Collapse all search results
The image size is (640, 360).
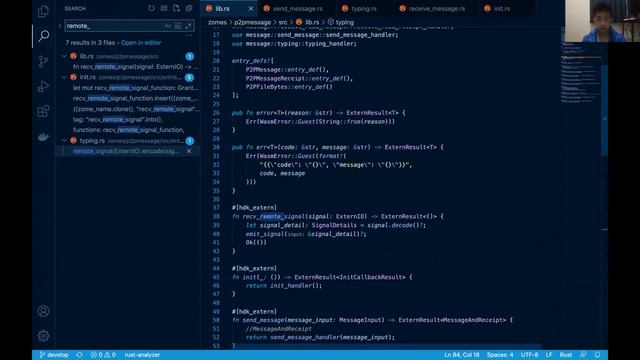189,8
